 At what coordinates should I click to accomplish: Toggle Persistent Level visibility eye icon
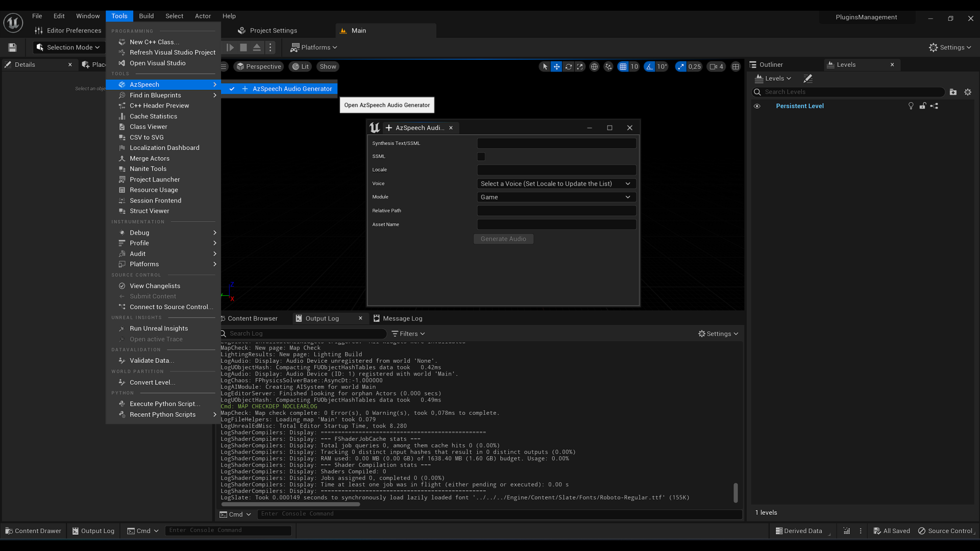point(757,106)
